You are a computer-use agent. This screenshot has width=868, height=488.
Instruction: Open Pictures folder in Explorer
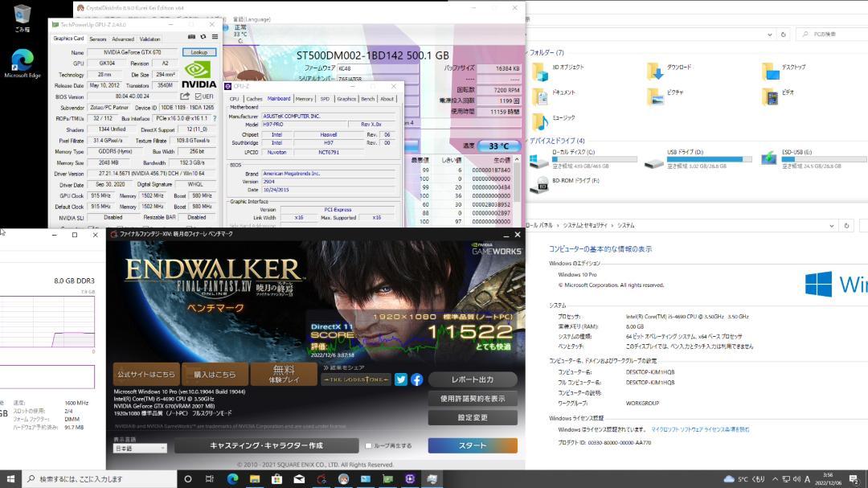[665, 96]
